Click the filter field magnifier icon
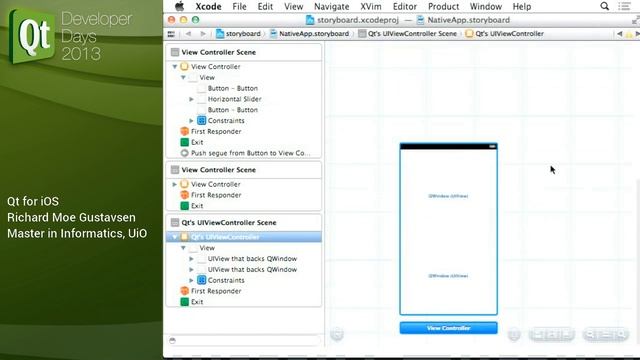This screenshot has width=640, height=360. (x=172, y=340)
